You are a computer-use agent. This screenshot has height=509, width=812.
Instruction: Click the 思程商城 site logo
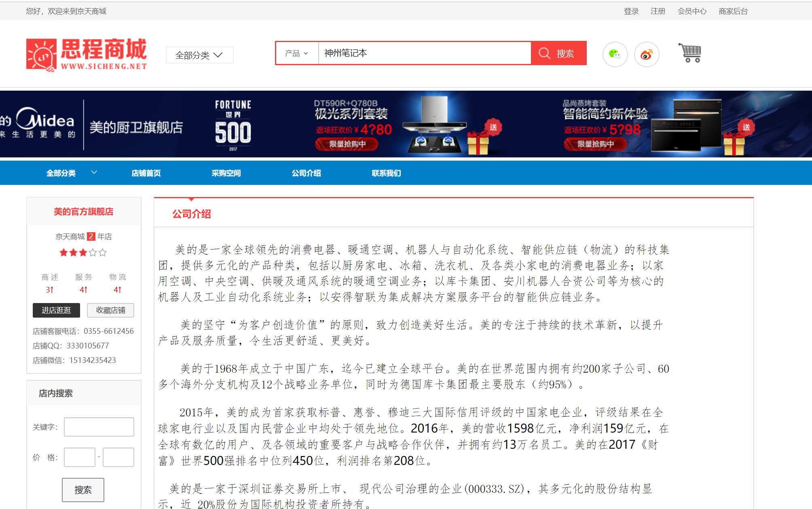[x=87, y=55]
